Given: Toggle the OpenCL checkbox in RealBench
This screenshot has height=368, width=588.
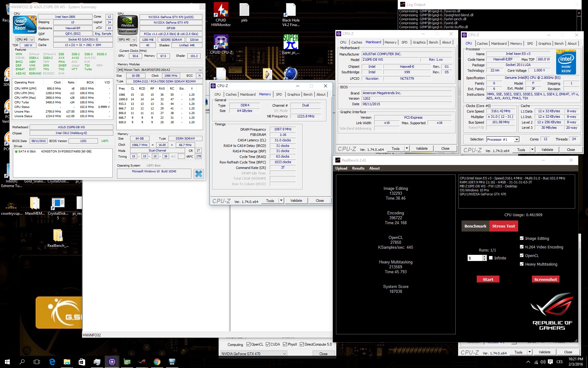Looking at the screenshot, I should (x=522, y=255).
